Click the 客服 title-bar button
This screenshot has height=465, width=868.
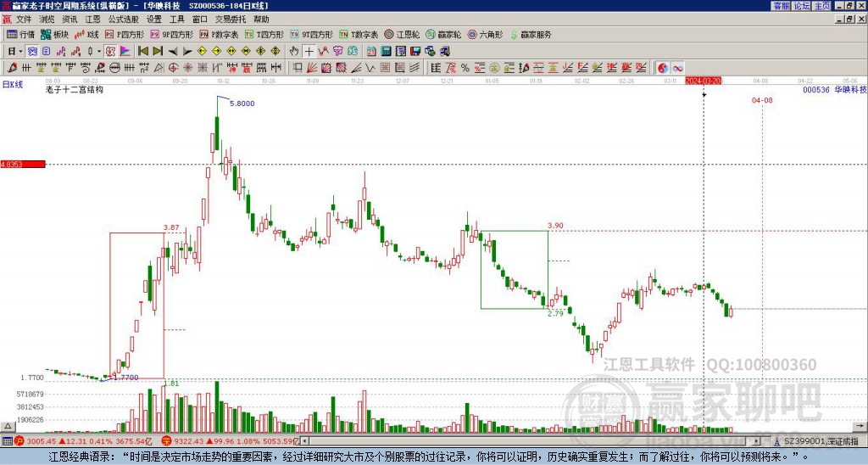[781, 6]
